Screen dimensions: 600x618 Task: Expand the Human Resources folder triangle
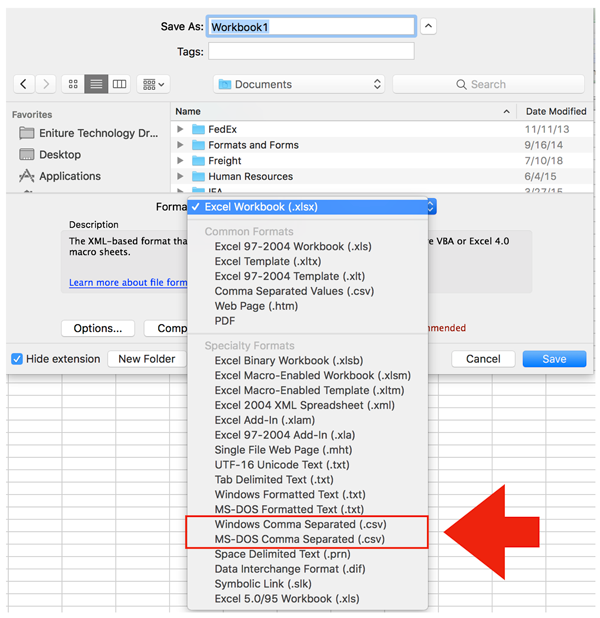(x=180, y=176)
